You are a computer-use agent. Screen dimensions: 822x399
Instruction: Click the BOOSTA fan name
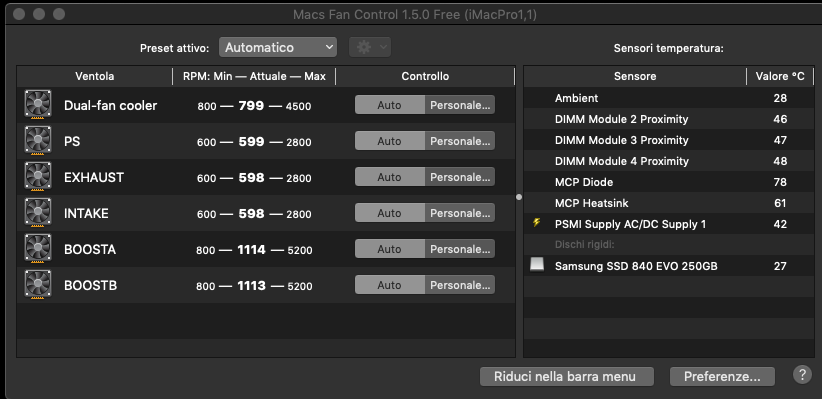(90, 250)
